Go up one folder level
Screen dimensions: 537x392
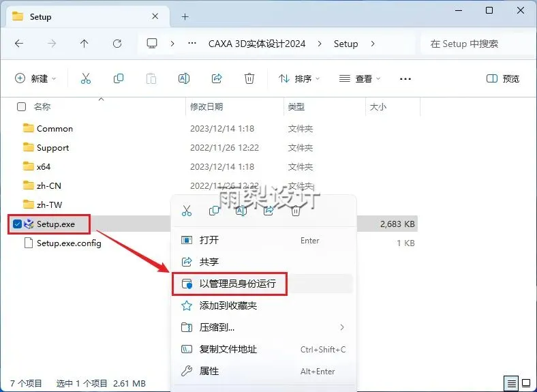click(x=85, y=44)
